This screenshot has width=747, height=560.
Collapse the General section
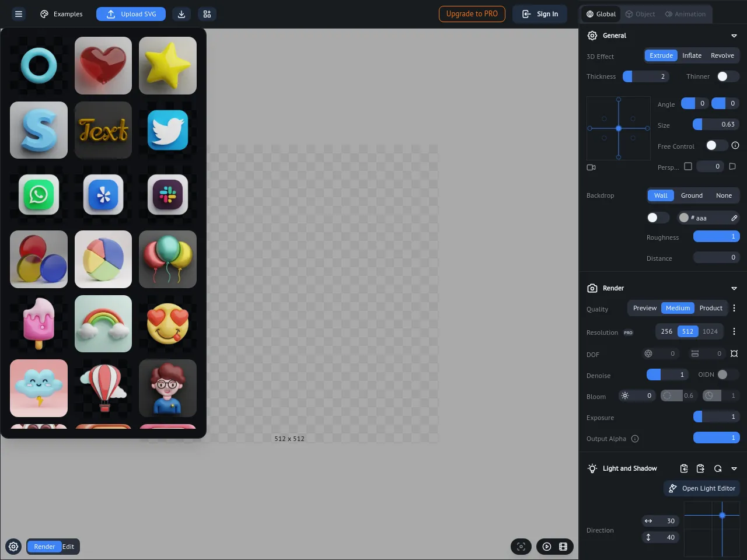(x=734, y=36)
